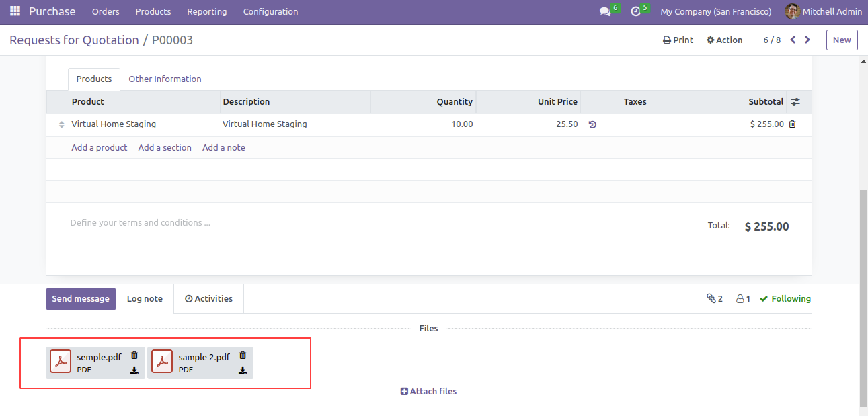The height and width of the screenshot is (416, 868).
Task: Download the sample 2.pdf attachment
Action: point(243,370)
